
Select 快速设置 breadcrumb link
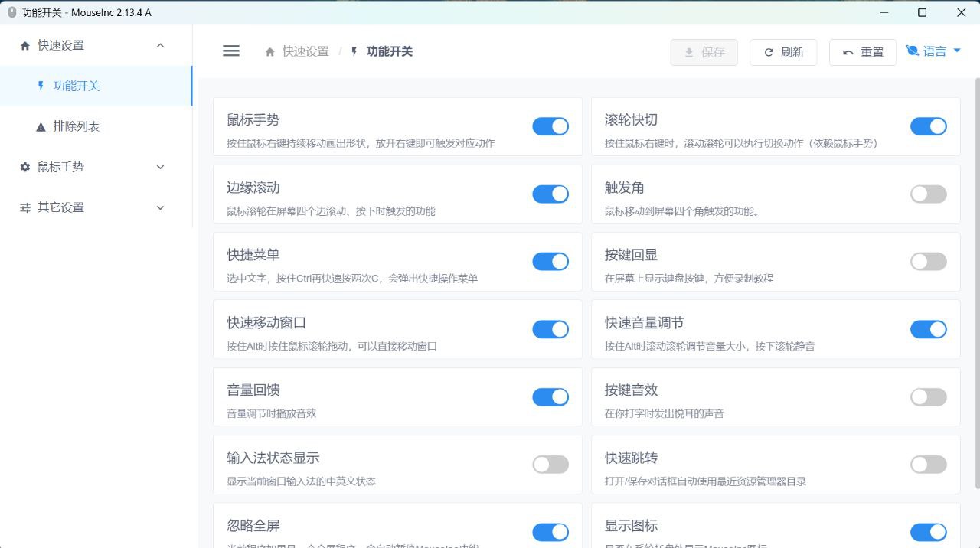click(x=305, y=51)
